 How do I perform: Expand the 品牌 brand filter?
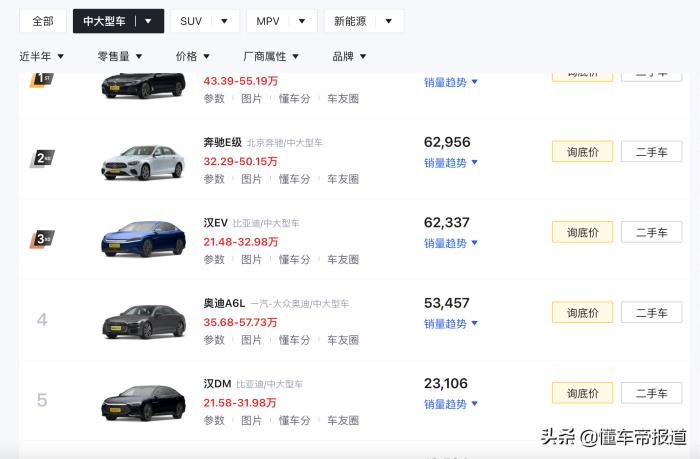[349, 57]
